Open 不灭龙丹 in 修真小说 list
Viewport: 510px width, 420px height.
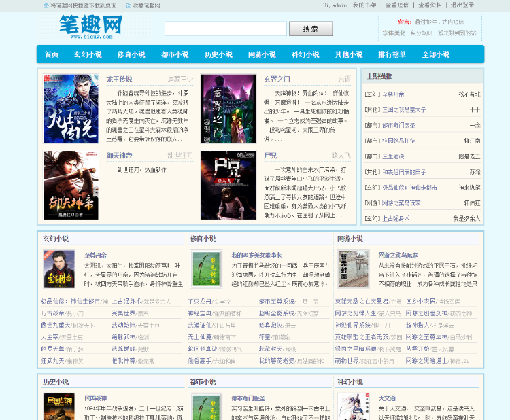[x=200, y=301]
